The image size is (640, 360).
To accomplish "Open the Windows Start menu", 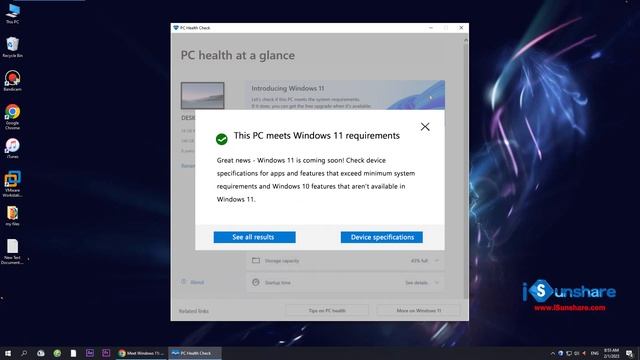I will pos(8,353).
